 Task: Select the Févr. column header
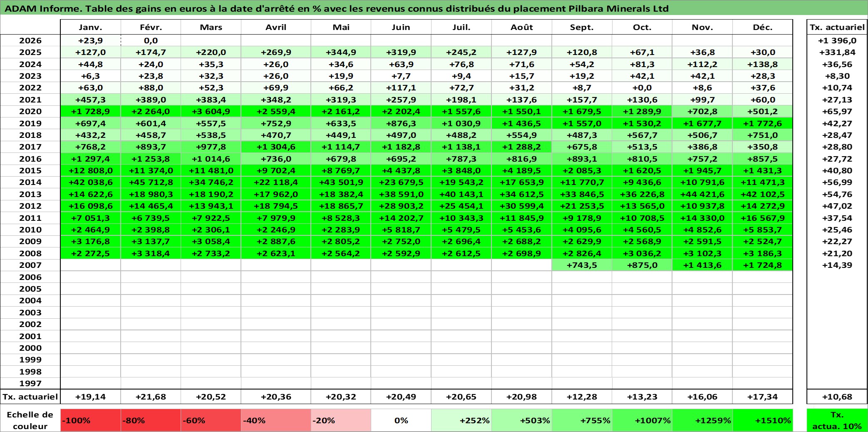point(151,27)
